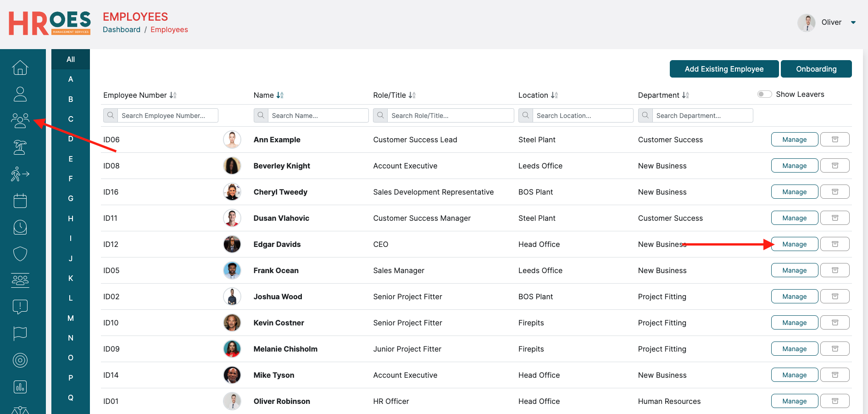Image resolution: width=868 pixels, height=414 pixels.
Task: Select the All alphabet filter tab
Action: click(x=71, y=59)
